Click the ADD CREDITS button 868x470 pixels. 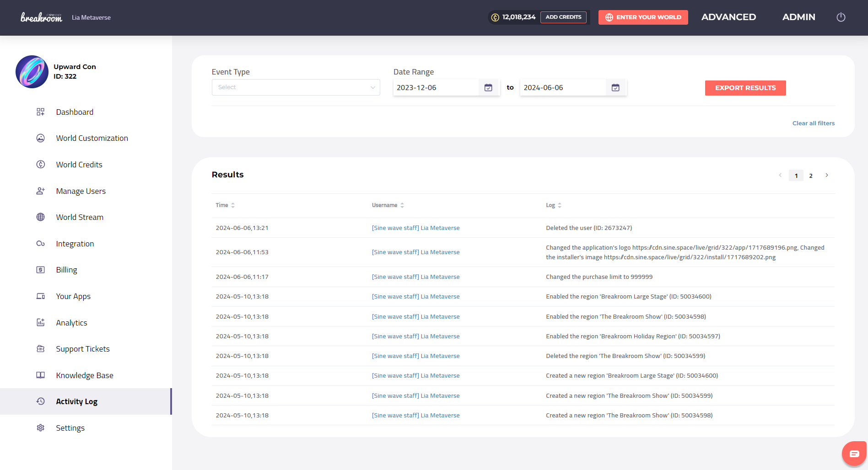coord(563,17)
